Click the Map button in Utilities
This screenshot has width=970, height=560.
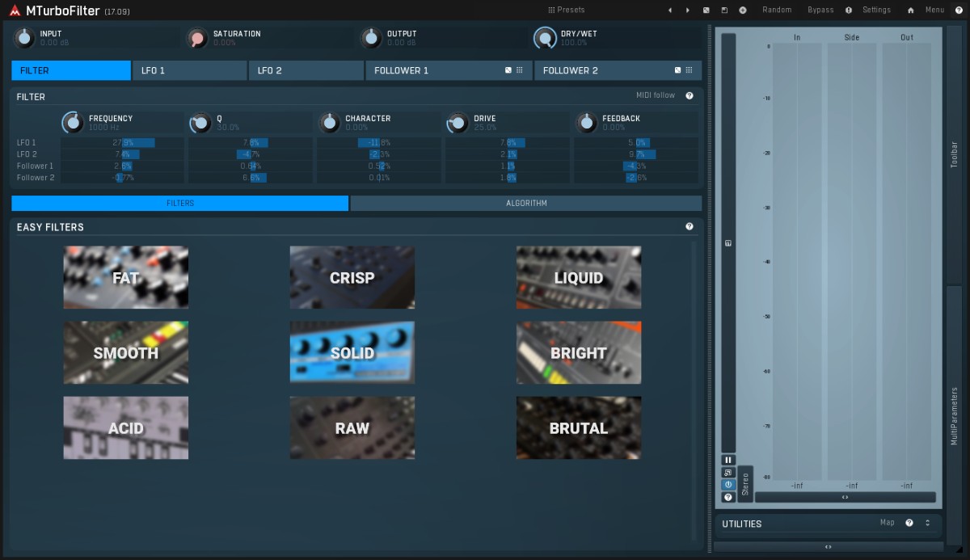point(888,523)
